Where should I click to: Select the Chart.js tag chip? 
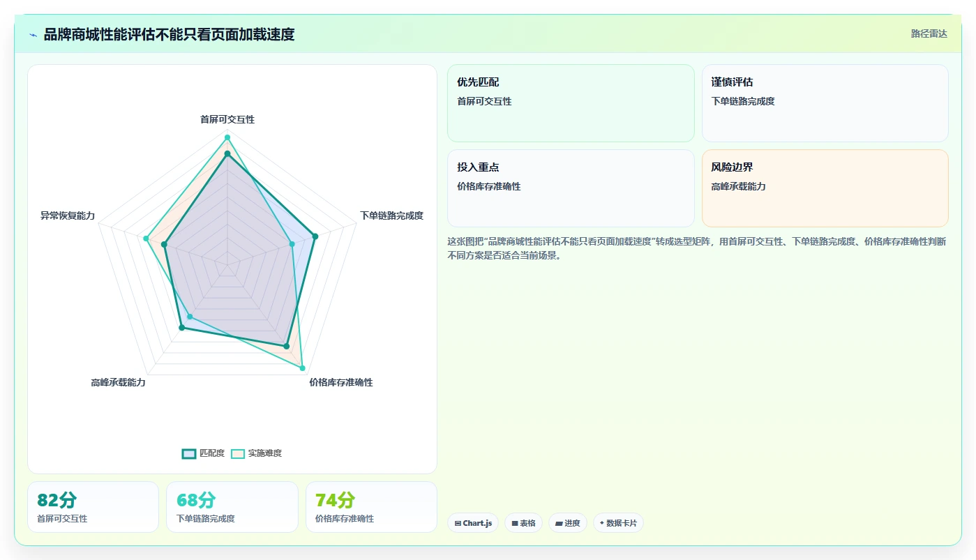pos(473,523)
